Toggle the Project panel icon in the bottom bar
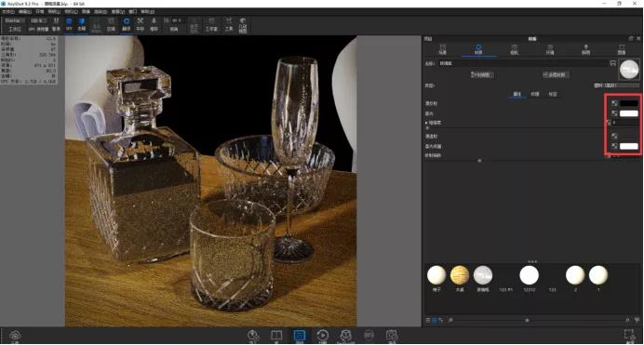The height and width of the screenshot is (345, 644). click(300, 336)
